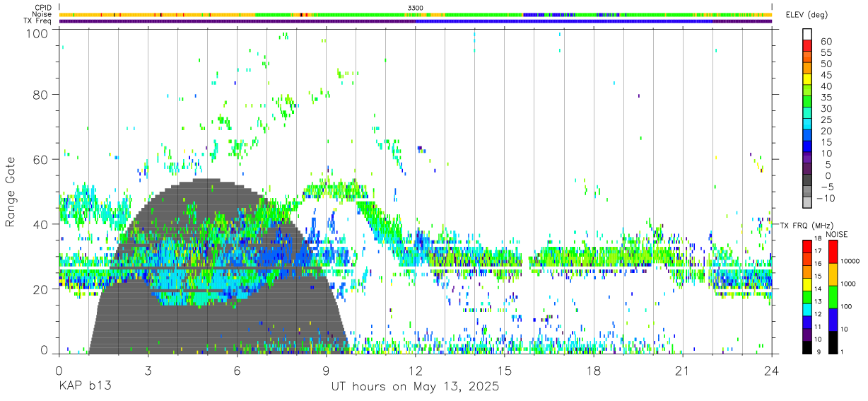Image resolution: width=868 pixels, height=401 pixels.
Task: Click the 'Range Gate' y-axis title
Action: coord(11,191)
